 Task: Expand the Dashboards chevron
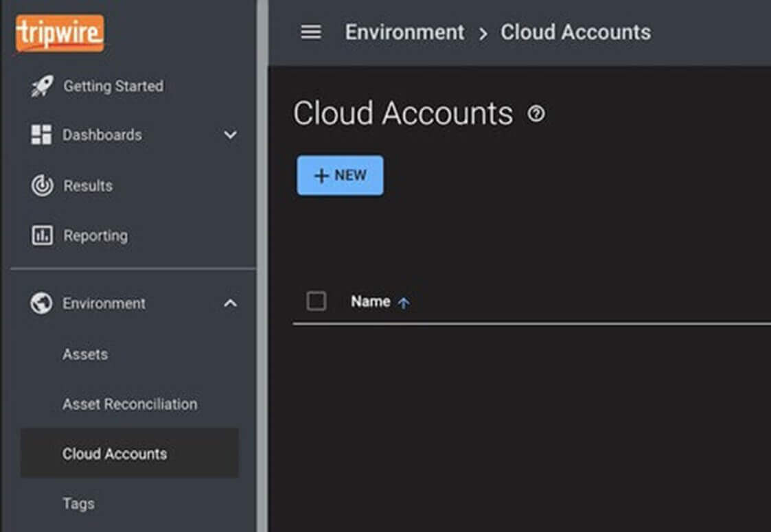click(x=231, y=135)
